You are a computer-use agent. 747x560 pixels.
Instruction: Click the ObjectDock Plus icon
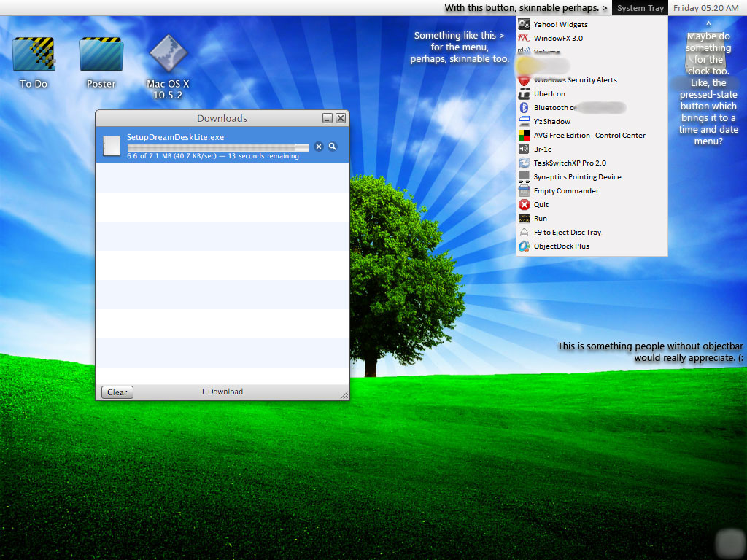[524, 246]
